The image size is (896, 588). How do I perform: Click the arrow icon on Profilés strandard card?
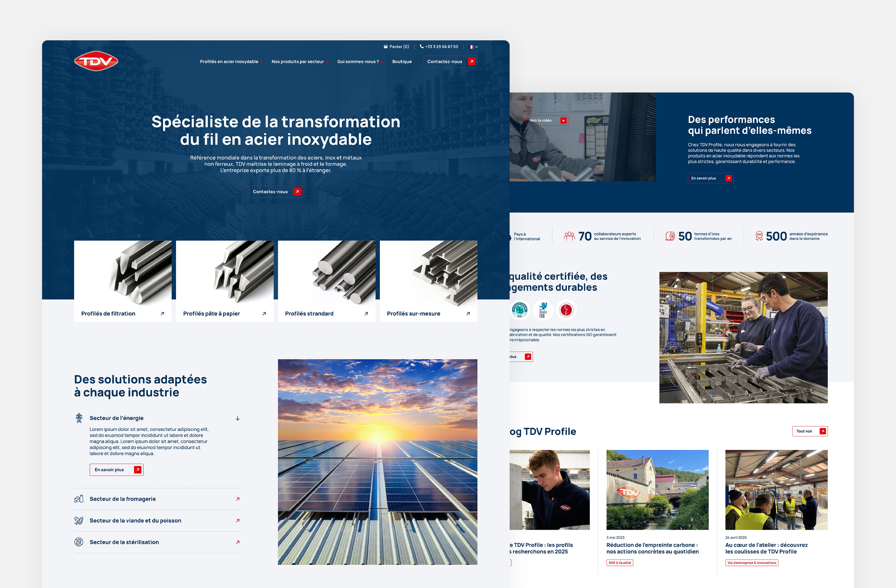(366, 314)
